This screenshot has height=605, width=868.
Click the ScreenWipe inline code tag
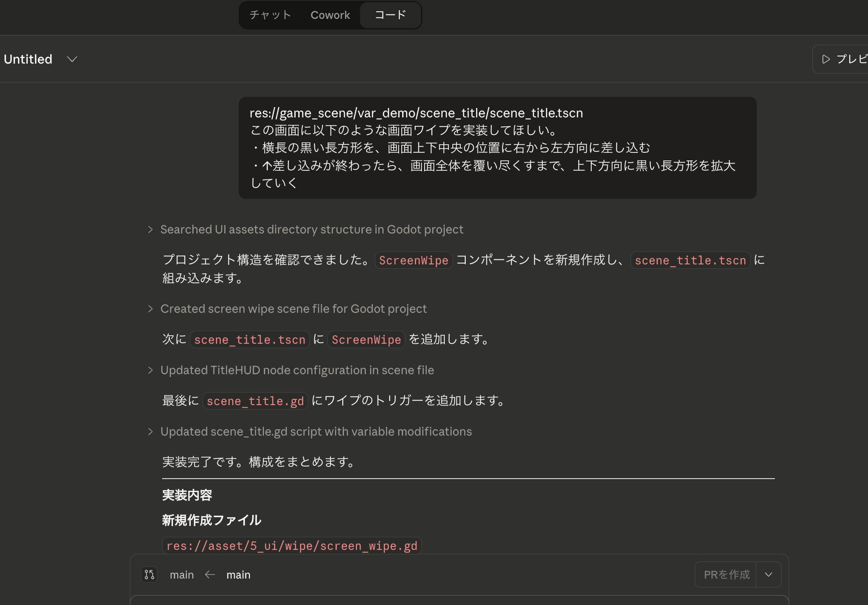point(413,260)
